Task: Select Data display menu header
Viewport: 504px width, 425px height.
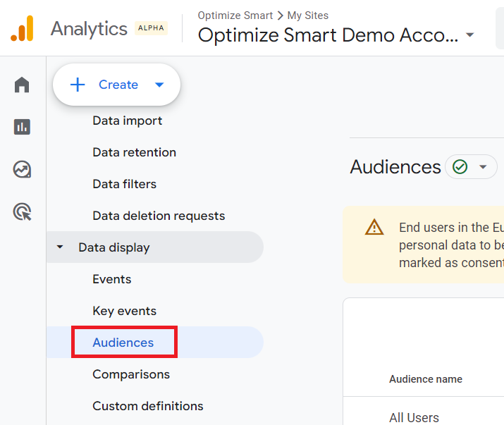Action: point(155,247)
